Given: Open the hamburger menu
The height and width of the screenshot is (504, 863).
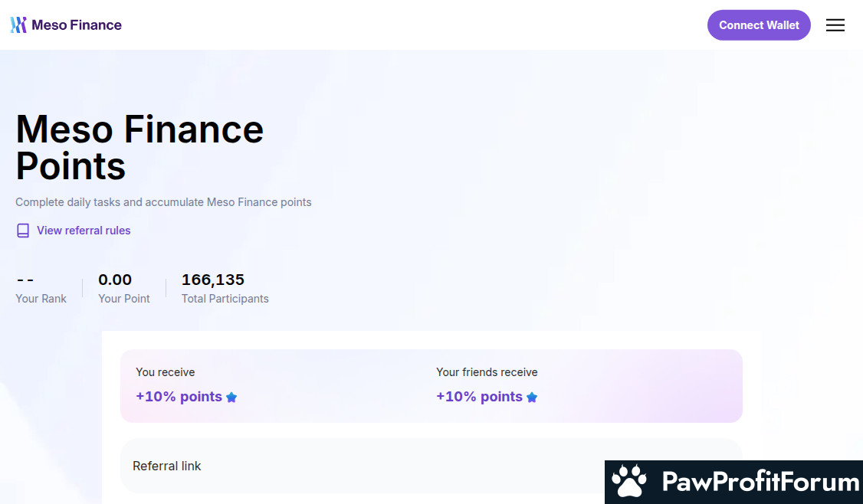Looking at the screenshot, I should 835,25.
